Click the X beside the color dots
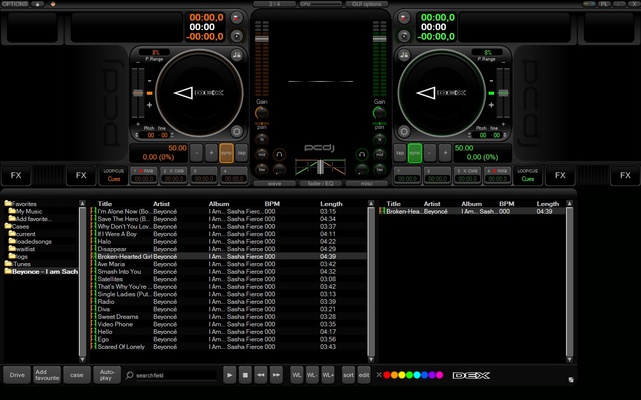 click(x=379, y=375)
